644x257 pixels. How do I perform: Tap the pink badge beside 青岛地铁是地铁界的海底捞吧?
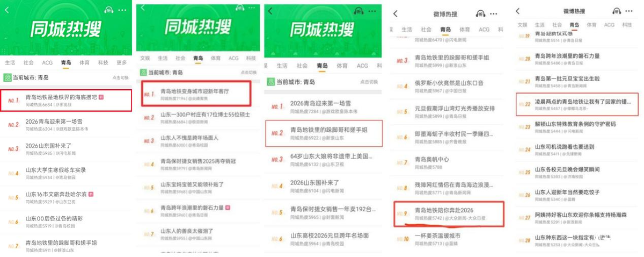coord(101,97)
